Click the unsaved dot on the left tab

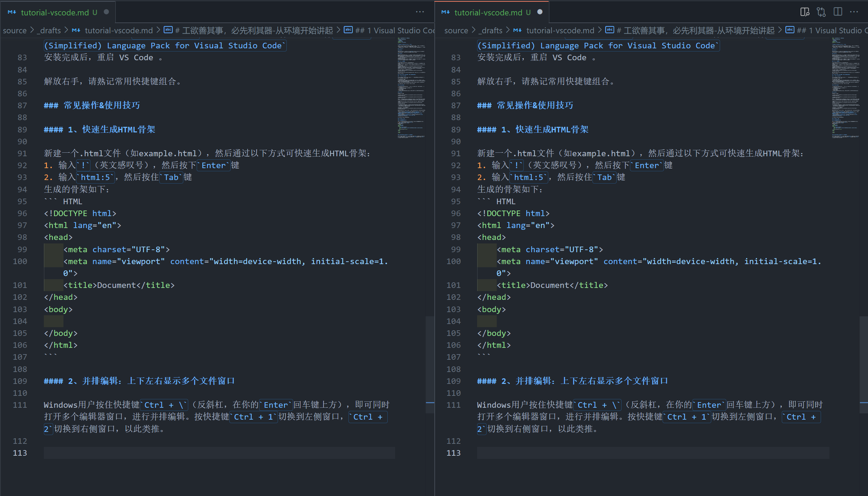coord(107,12)
